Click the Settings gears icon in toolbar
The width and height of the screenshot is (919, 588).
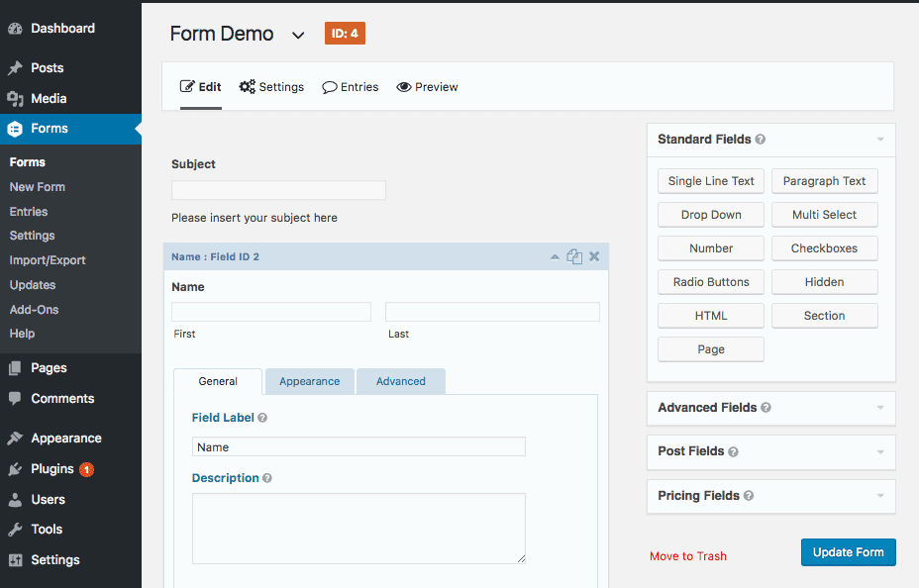[x=248, y=87]
